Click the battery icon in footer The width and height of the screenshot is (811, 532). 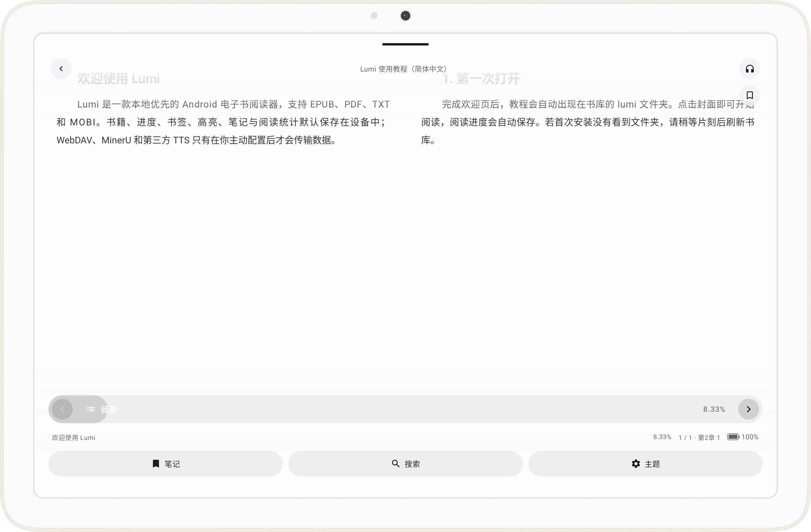[x=733, y=437]
